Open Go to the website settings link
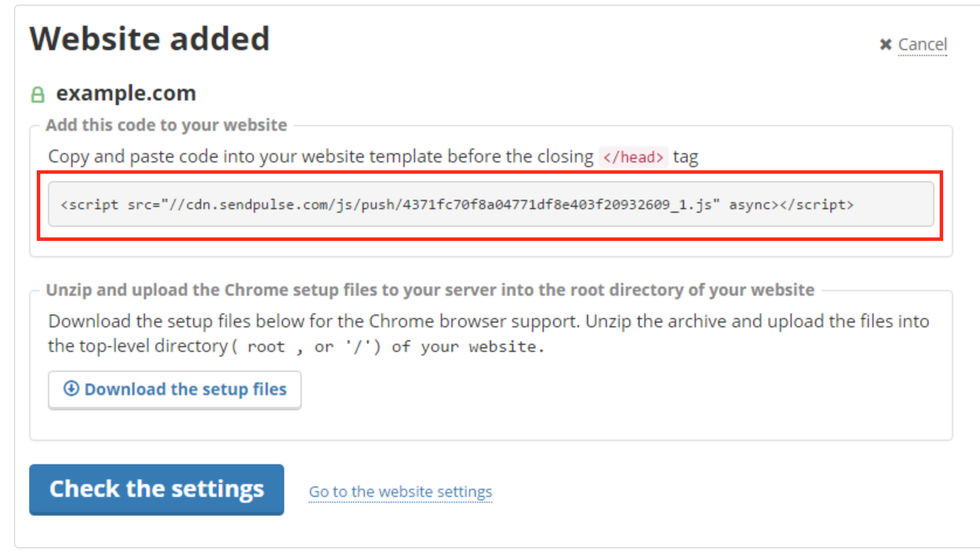 [x=400, y=492]
